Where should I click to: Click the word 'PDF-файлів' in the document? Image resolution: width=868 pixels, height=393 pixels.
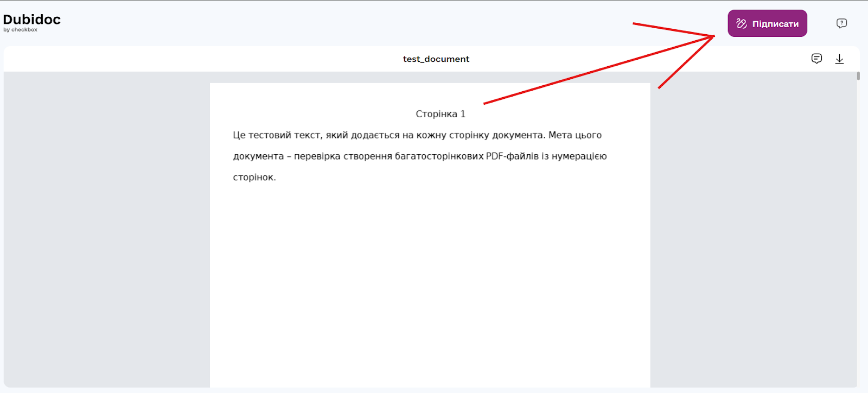click(x=512, y=156)
